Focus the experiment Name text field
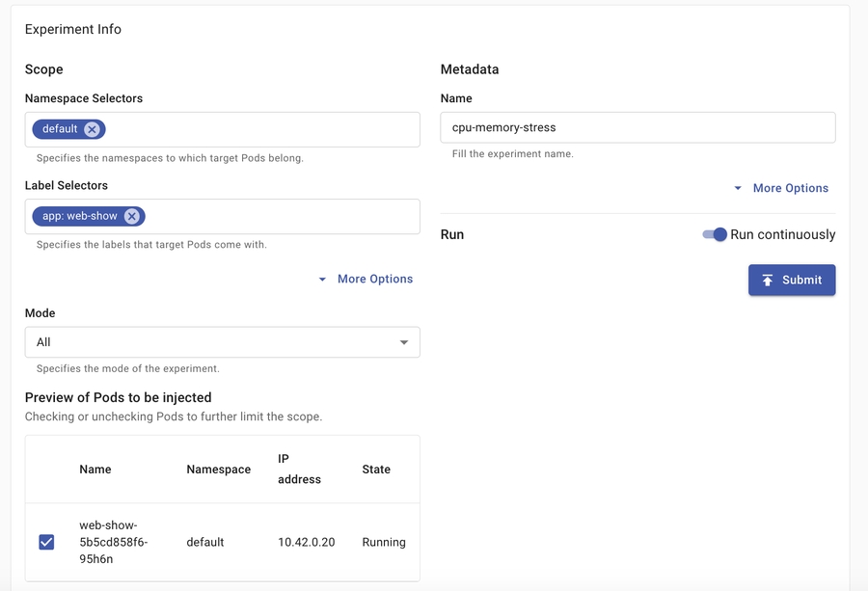868x591 pixels. point(637,127)
